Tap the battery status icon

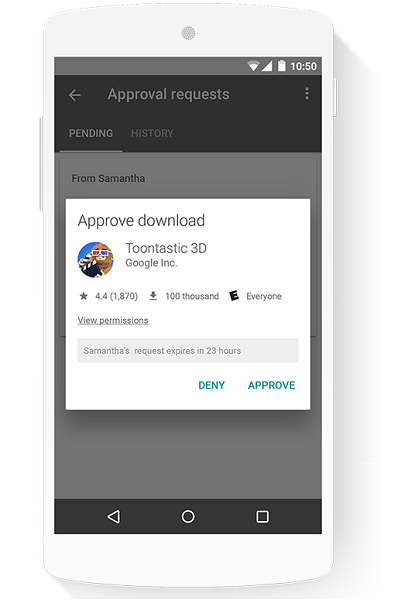click(x=281, y=66)
